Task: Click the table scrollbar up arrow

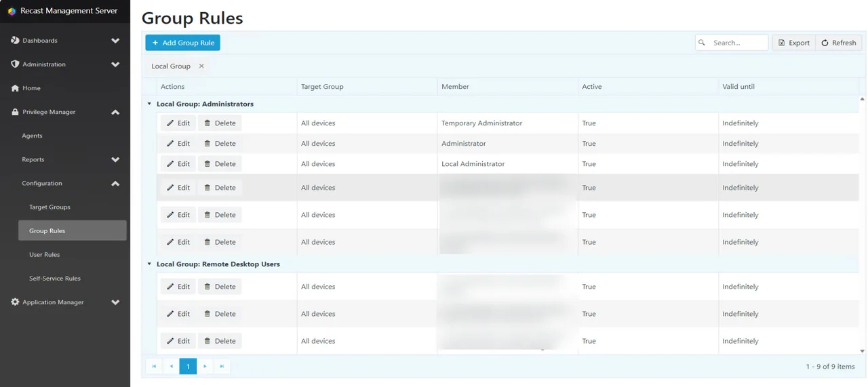Action: (863, 99)
